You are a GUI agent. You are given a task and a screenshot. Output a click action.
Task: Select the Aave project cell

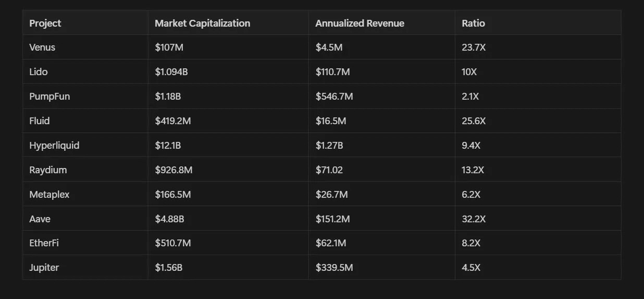click(x=40, y=219)
